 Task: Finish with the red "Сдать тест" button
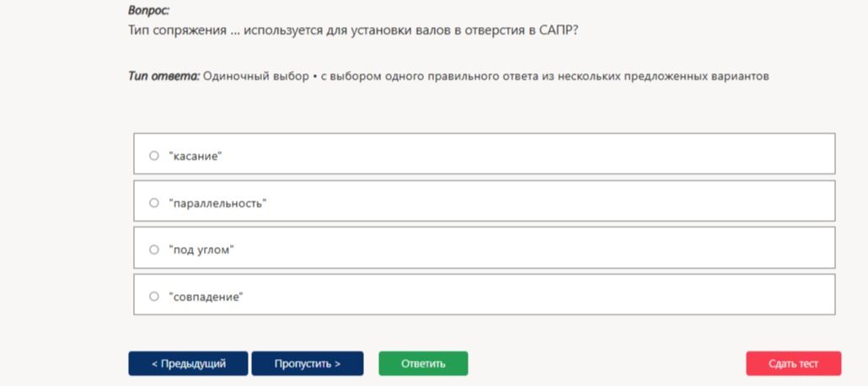793,363
